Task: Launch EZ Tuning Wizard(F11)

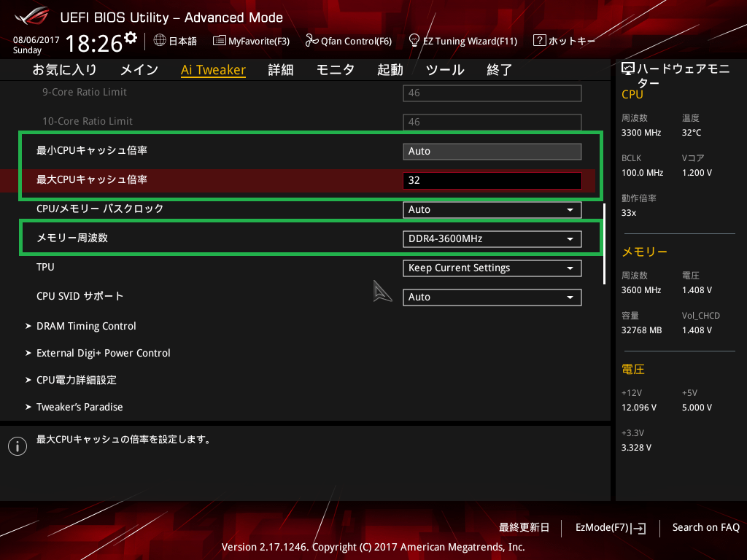Action: click(x=471, y=41)
